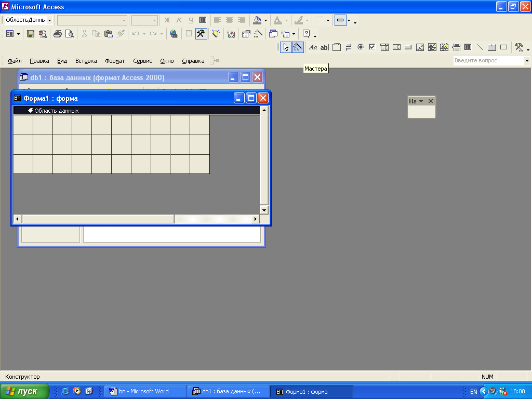Screen dimensions: 532x399
Task: Click the New Object icon
Action: point(286,34)
